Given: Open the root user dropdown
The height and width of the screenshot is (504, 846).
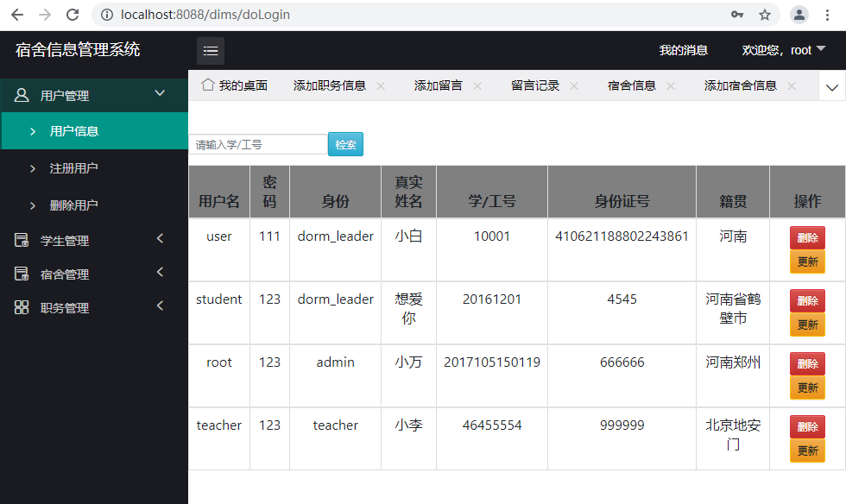Looking at the screenshot, I should coord(784,50).
